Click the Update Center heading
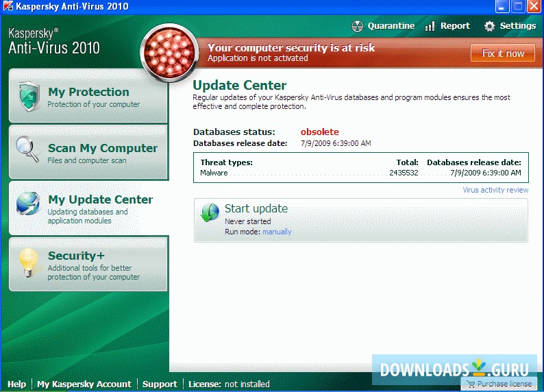Viewport: 544px width, 392px height. pos(239,86)
